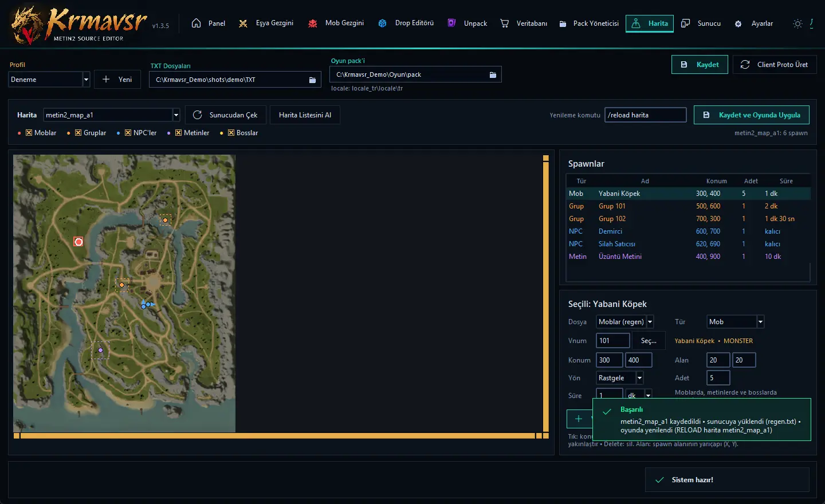Open the Panel home icon

[x=196, y=23]
